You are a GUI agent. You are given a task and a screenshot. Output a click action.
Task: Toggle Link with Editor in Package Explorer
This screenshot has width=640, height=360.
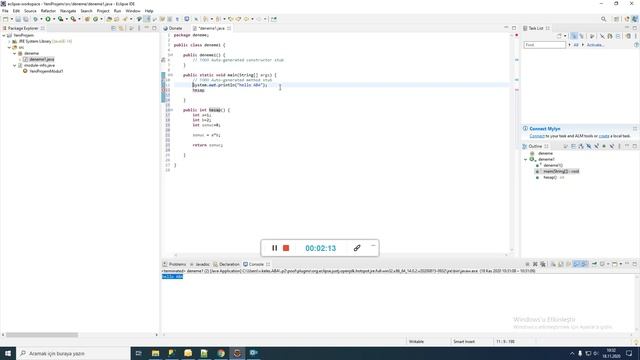tap(121, 28)
